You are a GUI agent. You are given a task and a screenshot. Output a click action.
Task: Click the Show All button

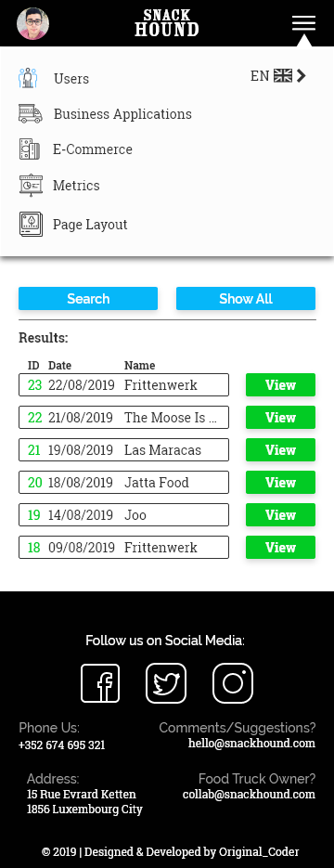(x=246, y=298)
